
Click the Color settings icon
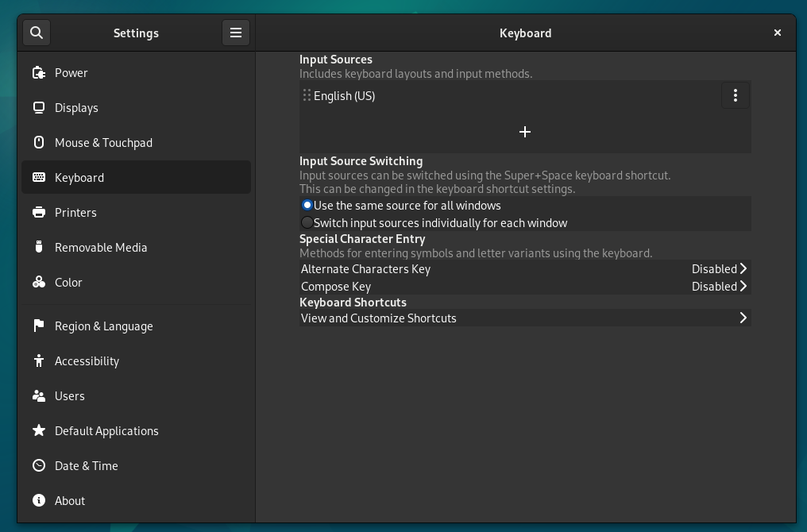(x=39, y=283)
